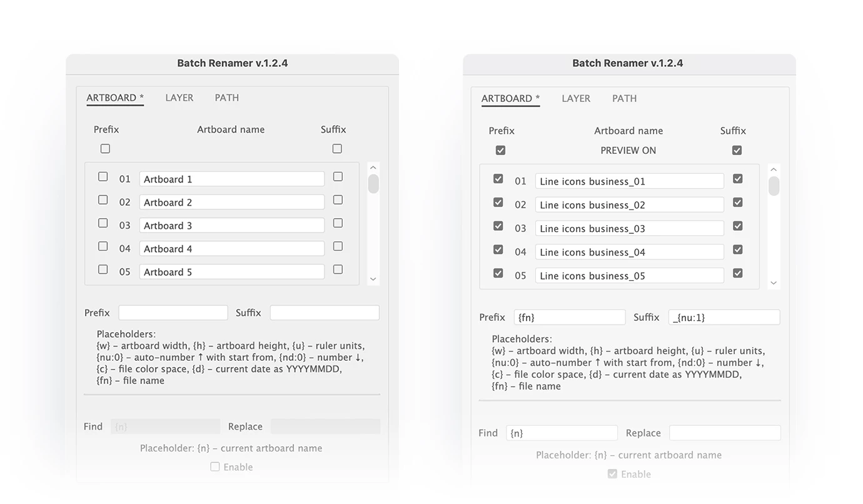Click the Prefix field containing {fn}
This screenshot has width=863, height=504.
pyautogui.click(x=570, y=317)
